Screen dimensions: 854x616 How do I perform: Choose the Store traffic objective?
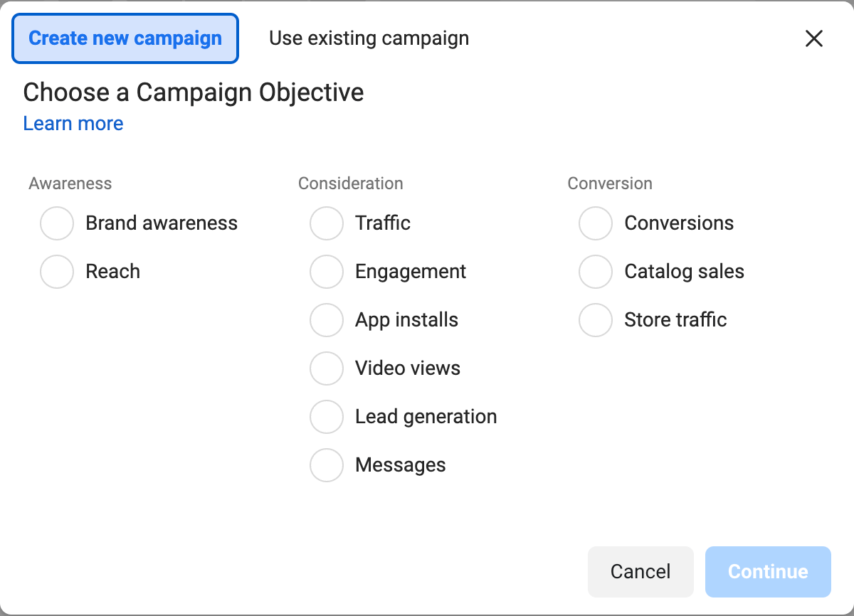(596, 320)
